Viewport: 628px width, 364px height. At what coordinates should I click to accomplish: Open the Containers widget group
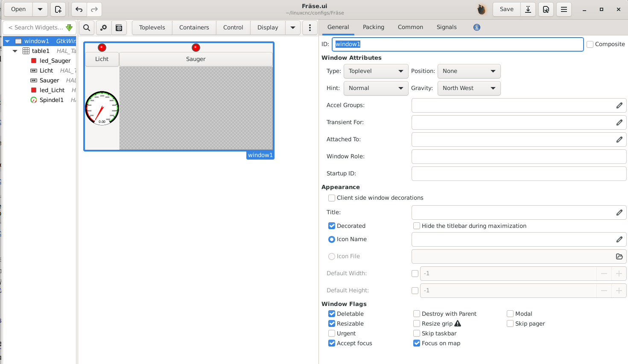pos(194,28)
